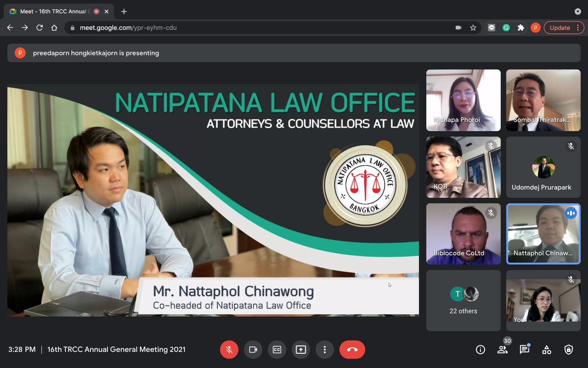Select Sombat Thiratrak video tile
The image size is (588, 368).
tap(543, 100)
